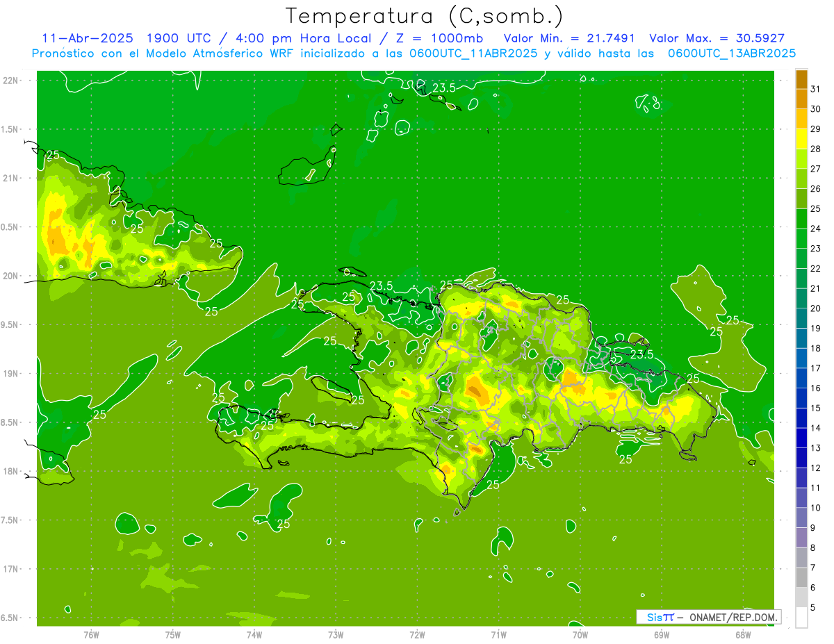Click the '0.5N' latitude axis label
Image resolution: width=834 pixels, height=644 pixels.
[10, 227]
